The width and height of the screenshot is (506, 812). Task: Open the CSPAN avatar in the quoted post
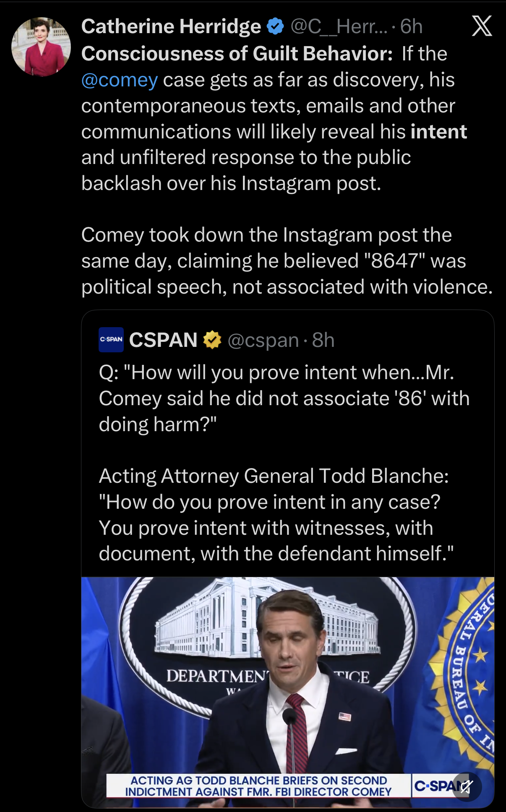[111, 339]
